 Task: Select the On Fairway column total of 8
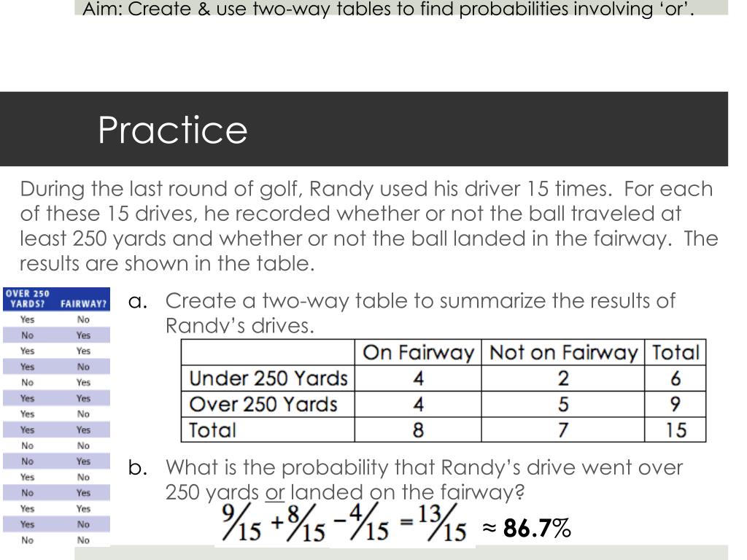(418, 429)
